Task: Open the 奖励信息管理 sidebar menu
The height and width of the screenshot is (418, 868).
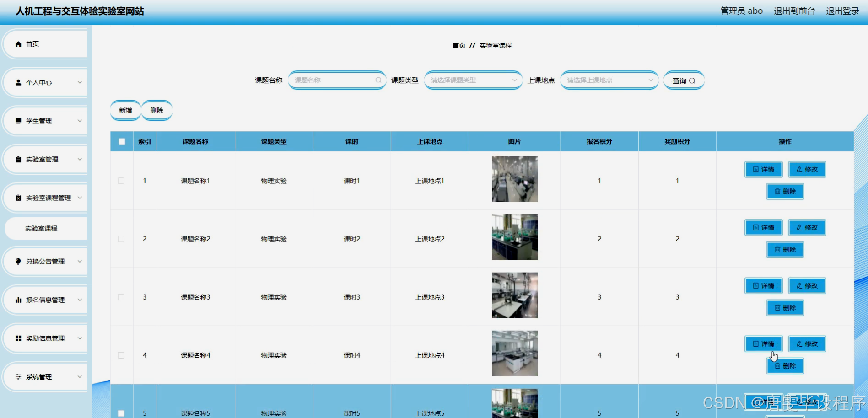Action: (45, 338)
